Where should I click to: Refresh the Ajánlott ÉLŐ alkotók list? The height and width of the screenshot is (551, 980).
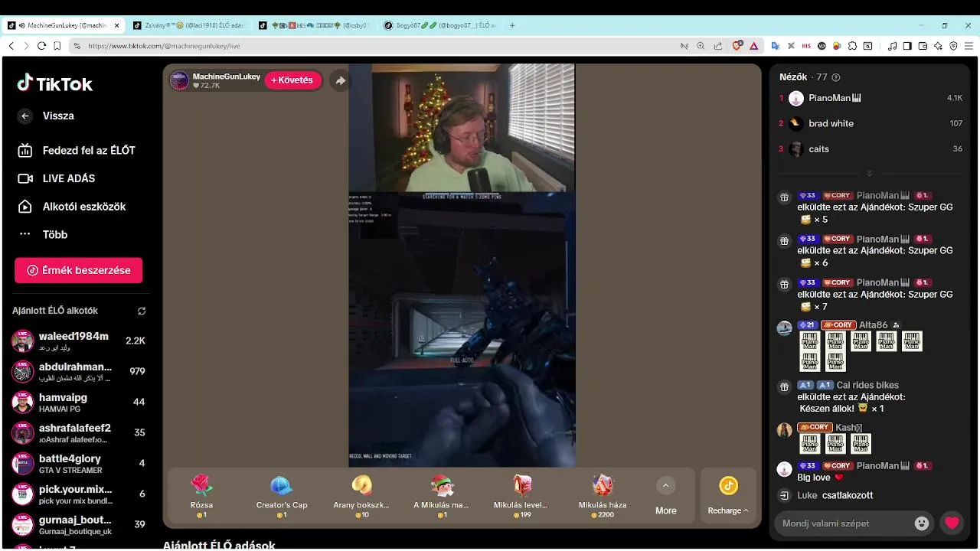coord(142,311)
